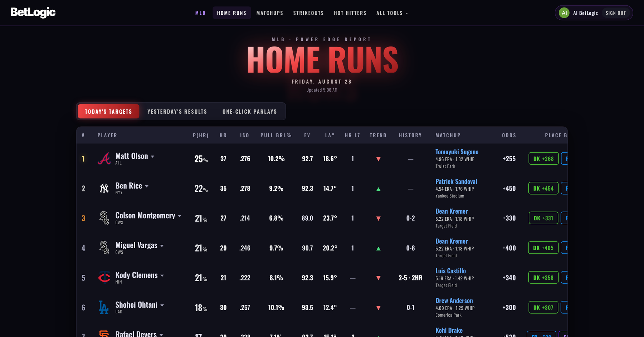Open the Home Runs nav item

[232, 13]
